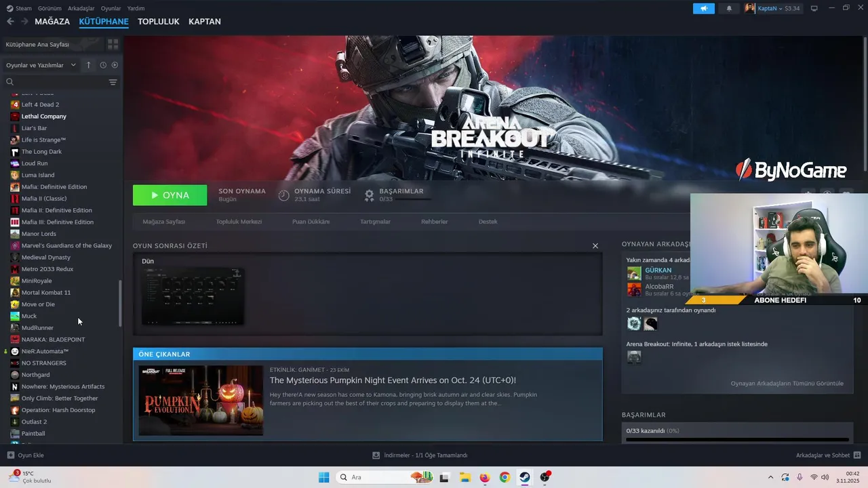Open the Pumpkin Evolution event thumbnail

tap(201, 401)
